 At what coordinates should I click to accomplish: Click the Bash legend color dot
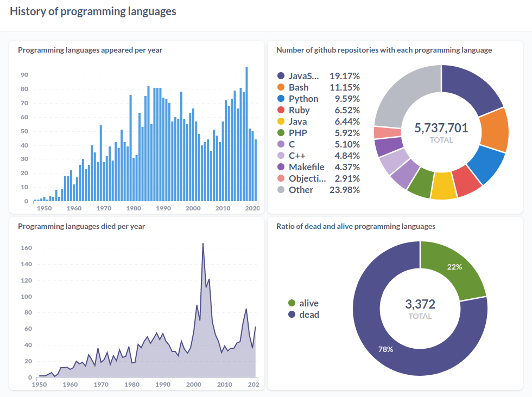pos(281,87)
